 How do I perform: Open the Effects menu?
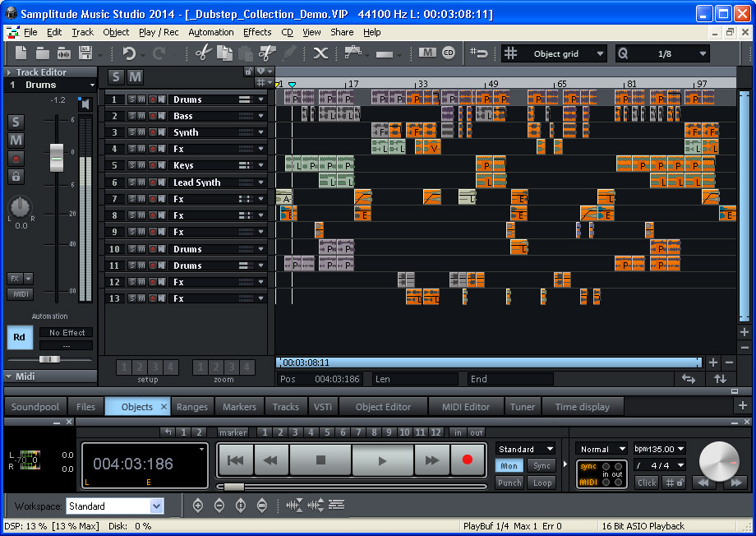(257, 32)
